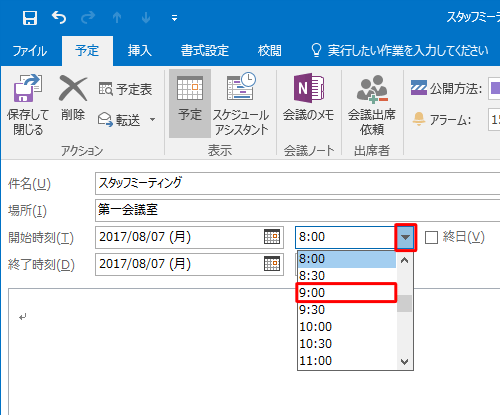This screenshot has width=500, height=415.
Task: Open the 公開方法 combo box
Action: (494, 88)
